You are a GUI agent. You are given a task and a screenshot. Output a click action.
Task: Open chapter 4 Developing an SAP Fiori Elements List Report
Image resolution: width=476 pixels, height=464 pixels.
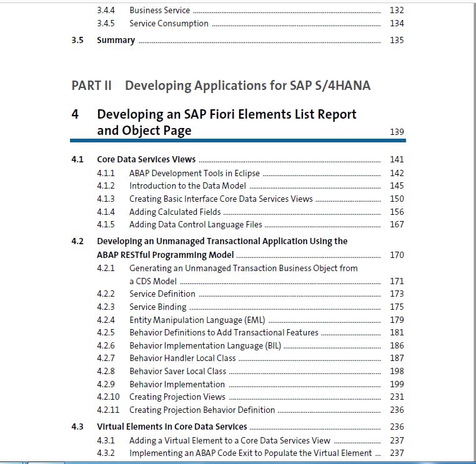pyautogui.click(x=227, y=122)
